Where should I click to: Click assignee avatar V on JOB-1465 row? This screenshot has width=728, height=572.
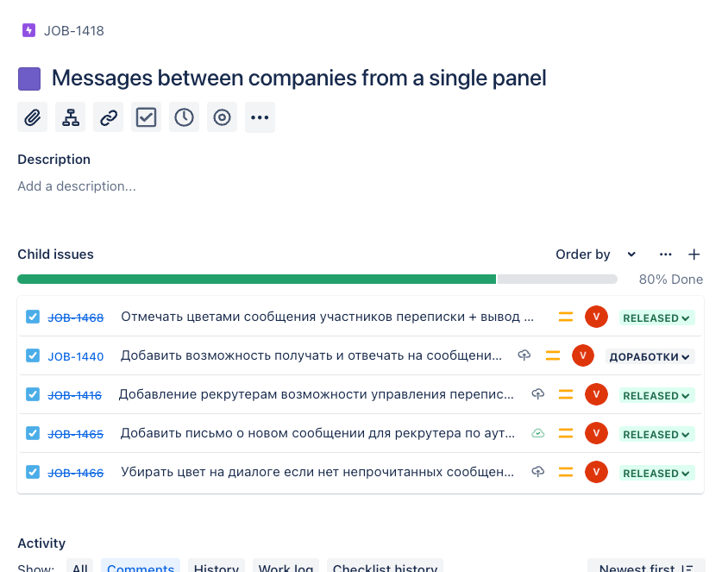(x=597, y=433)
